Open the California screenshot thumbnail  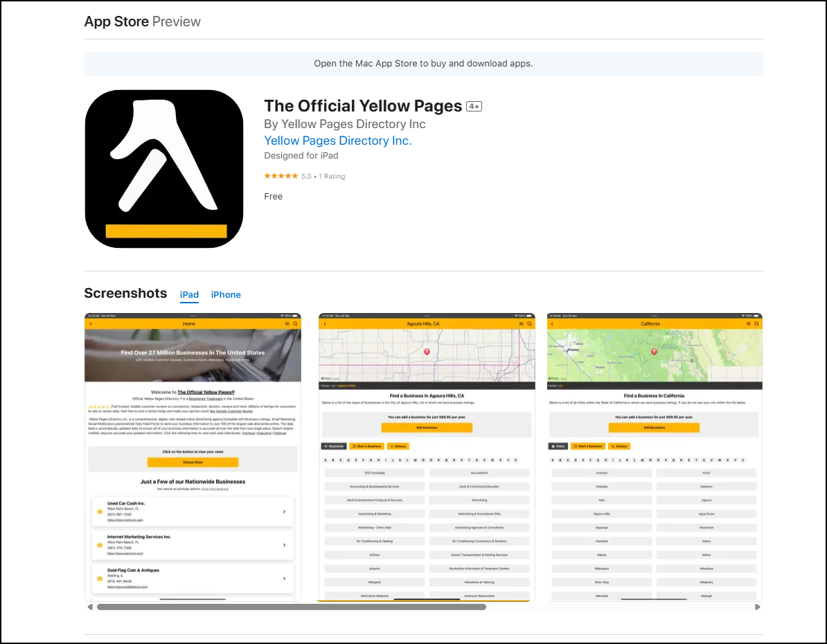(654, 457)
